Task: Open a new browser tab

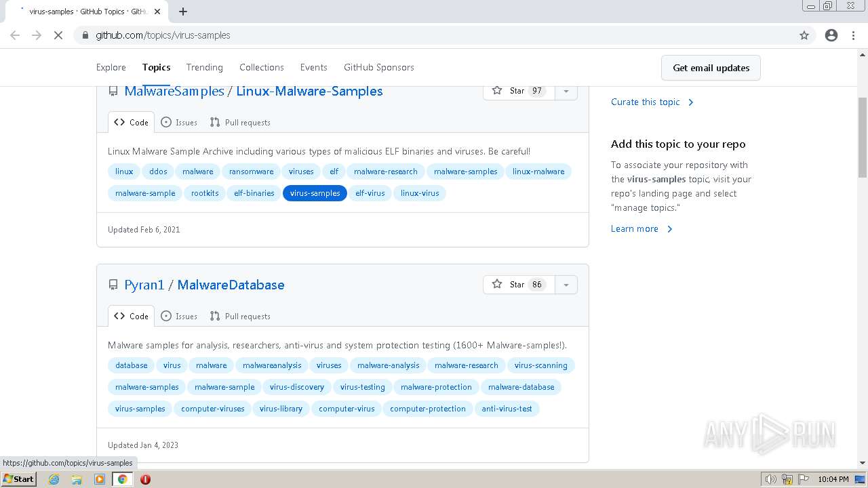Action: point(183,12)
